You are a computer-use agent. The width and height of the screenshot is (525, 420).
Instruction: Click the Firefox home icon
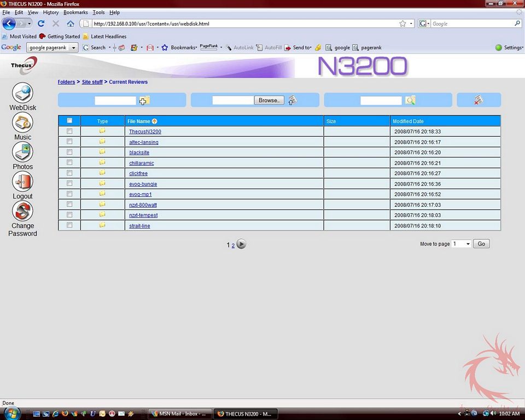(x=71, y=24)
